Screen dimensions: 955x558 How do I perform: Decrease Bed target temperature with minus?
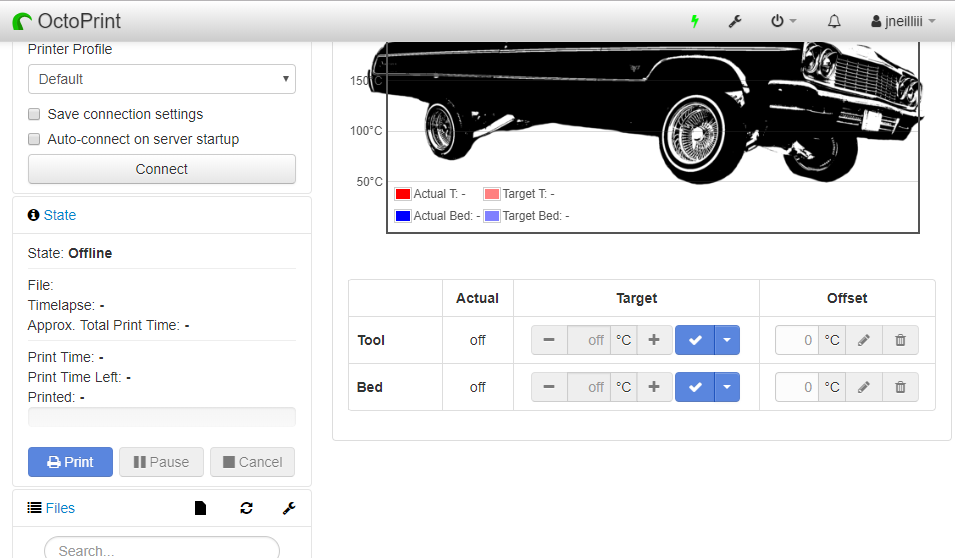coord(549,387)
